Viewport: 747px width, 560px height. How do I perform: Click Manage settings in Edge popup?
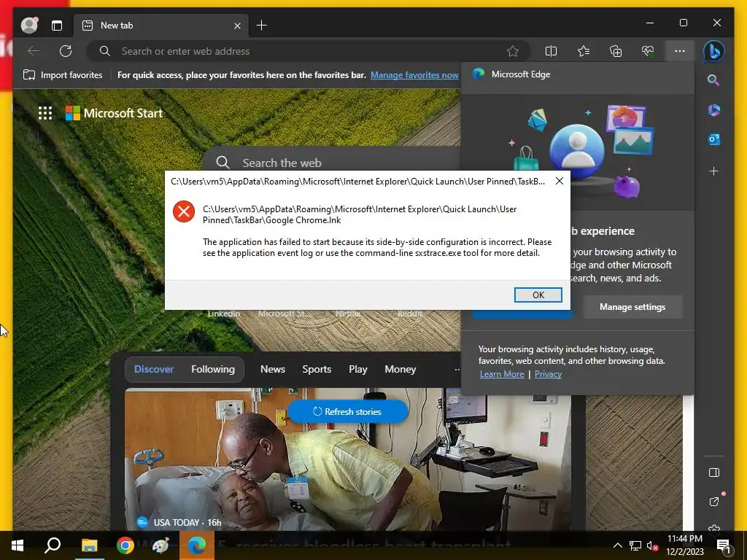point(632,307)
